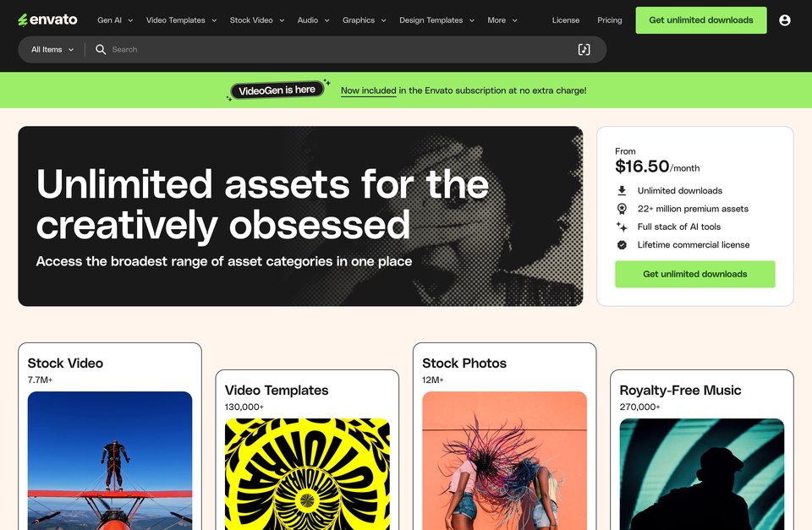The height and width of the screenshot is (530, 812).
Task: Click the AI tools sparkle icon
Action: [x=622, y=227]
